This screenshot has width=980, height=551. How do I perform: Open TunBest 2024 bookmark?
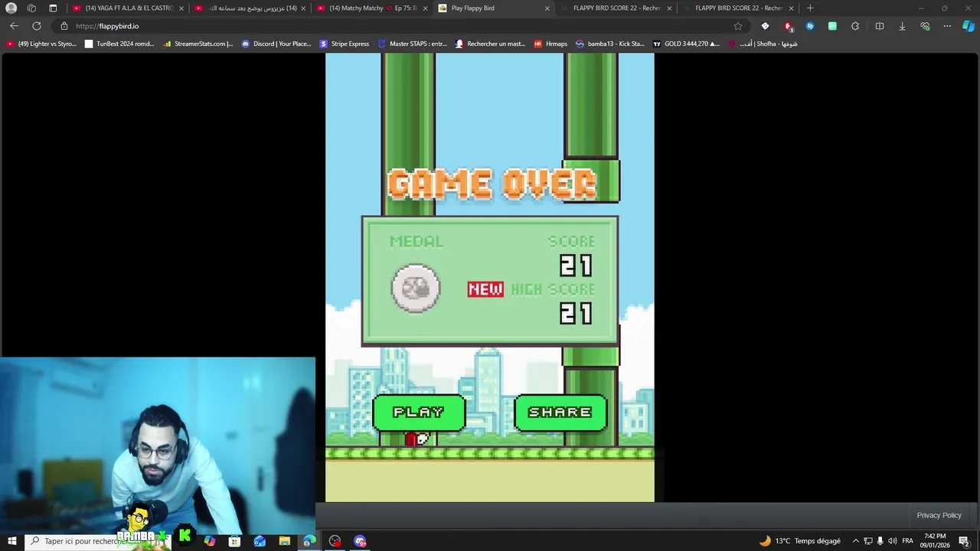coord(119,44)
